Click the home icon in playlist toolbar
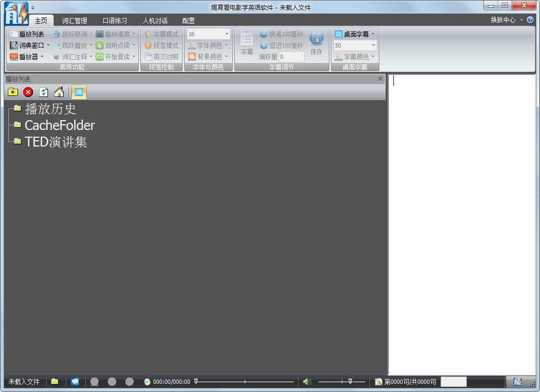This screenshot has width=540, height=392. 59,92
